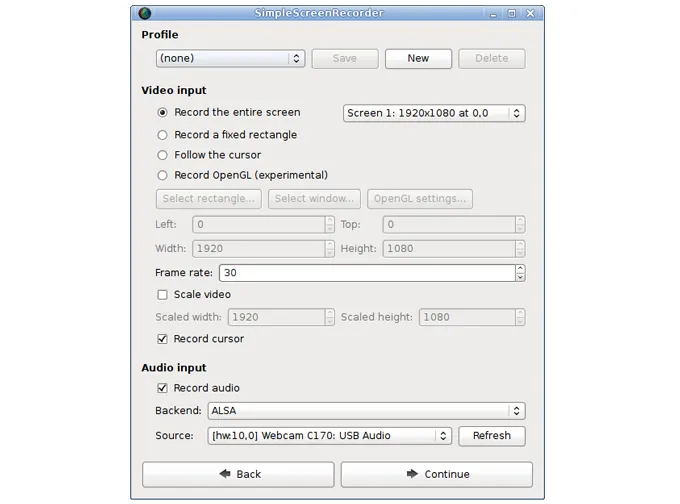Click the Backend: label
The image size is (680, 504).
click(x=178, y=410)
